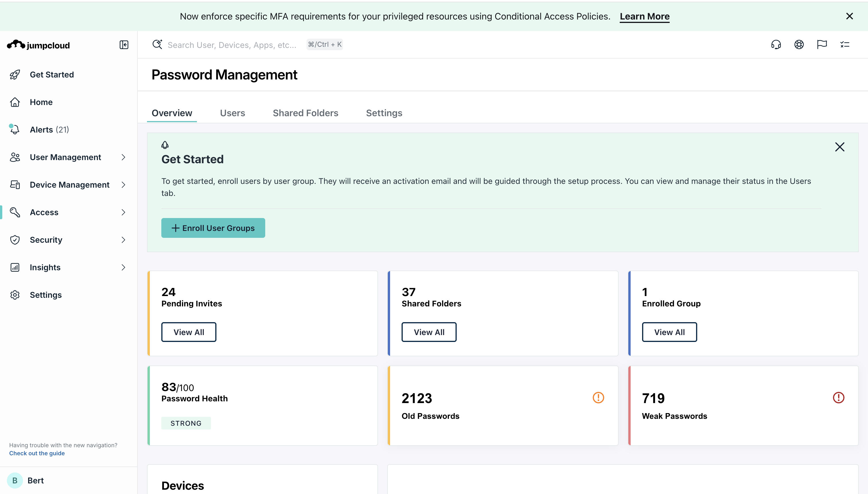Click the Home icon in the sidebar

point(15,102)
